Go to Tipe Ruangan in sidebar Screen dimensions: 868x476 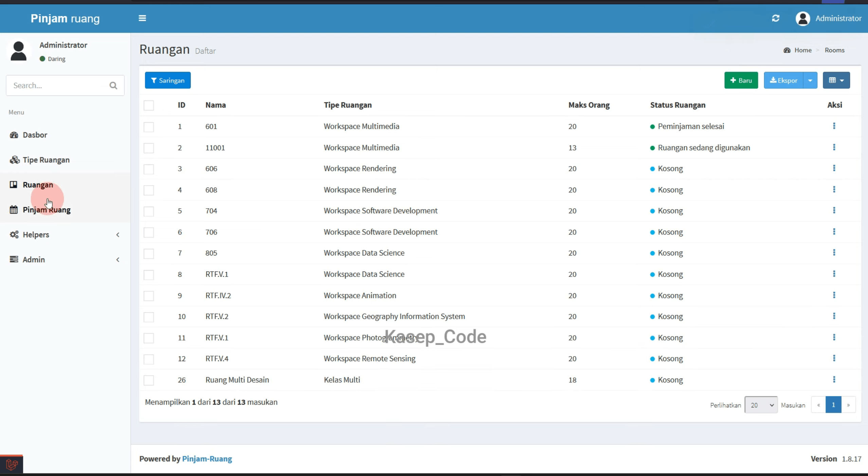coord(65,160)
